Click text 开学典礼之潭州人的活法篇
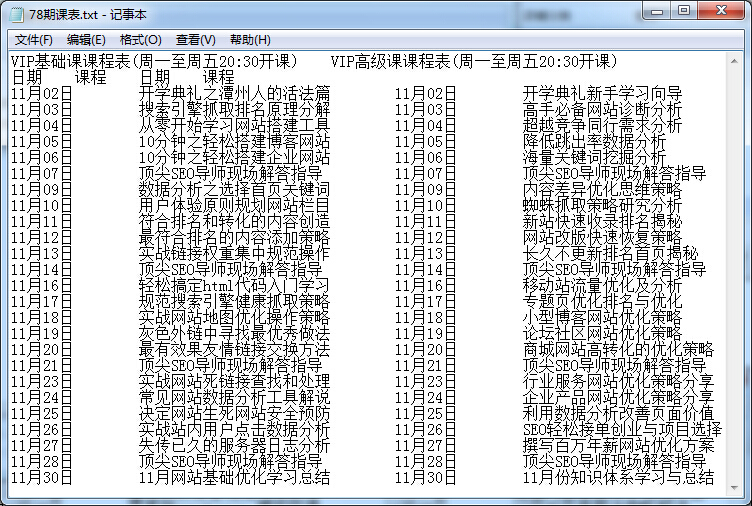Image resolution: width=752 pixels, height=506 pixels. coord(234,93)
